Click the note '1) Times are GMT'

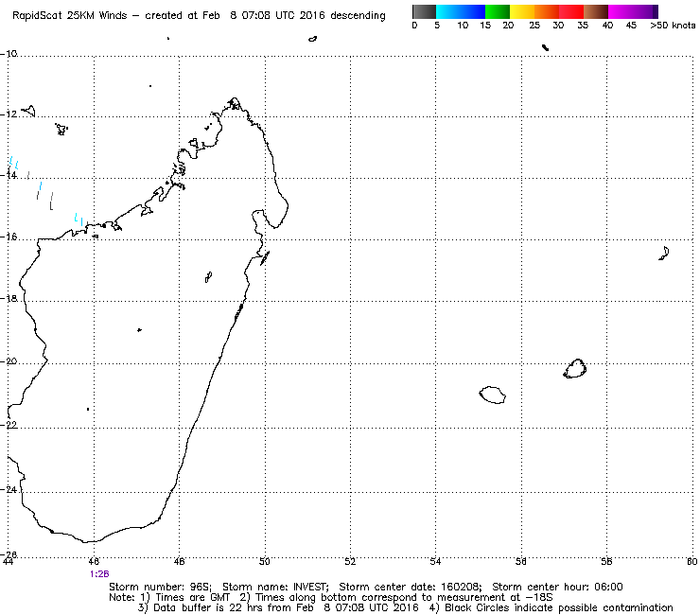(186, 597)
